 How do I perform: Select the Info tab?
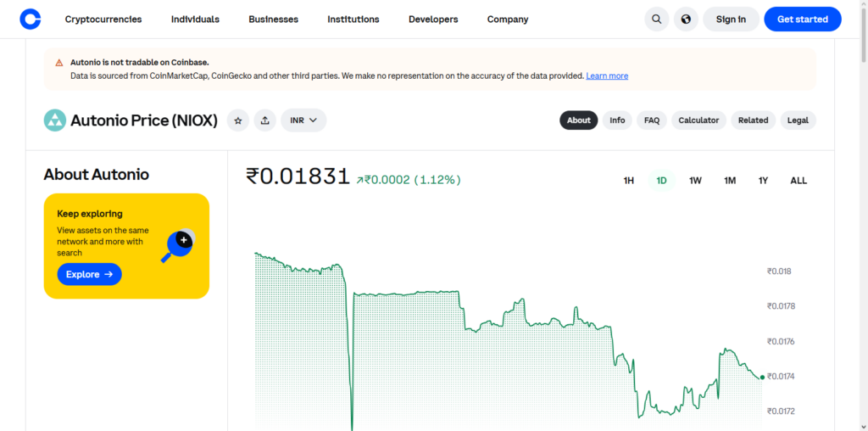617,120
